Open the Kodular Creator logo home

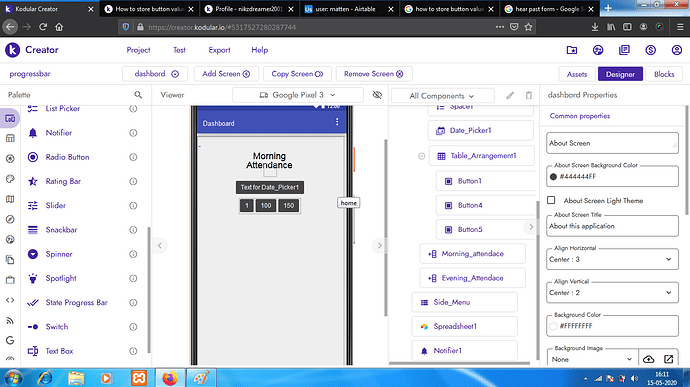(x=13, y=50)
